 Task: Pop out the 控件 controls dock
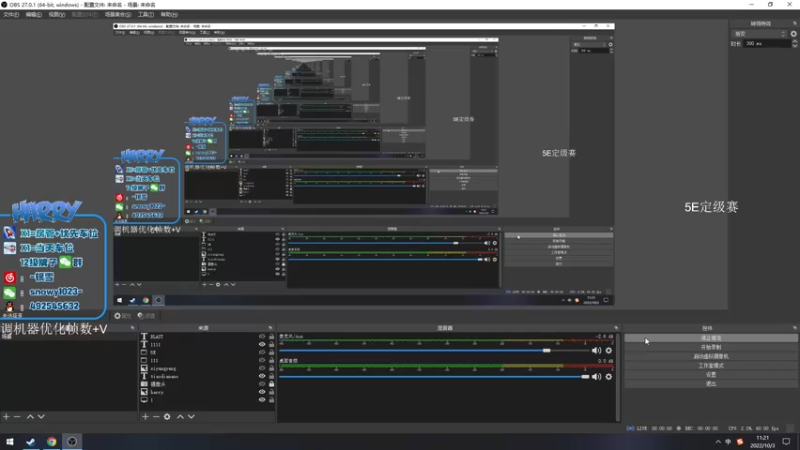(x=795, y=328)
